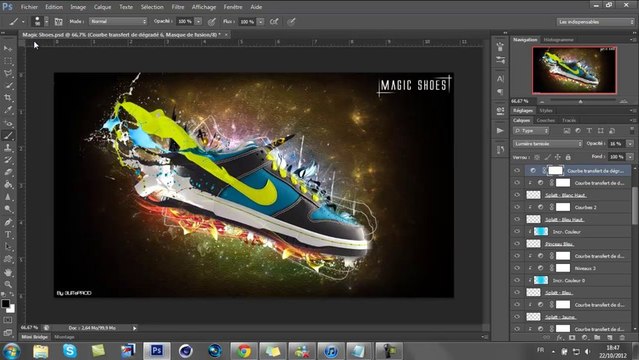Screen dimensions: 639x360
Task: Select the Zoom tool
Action: 8,284
